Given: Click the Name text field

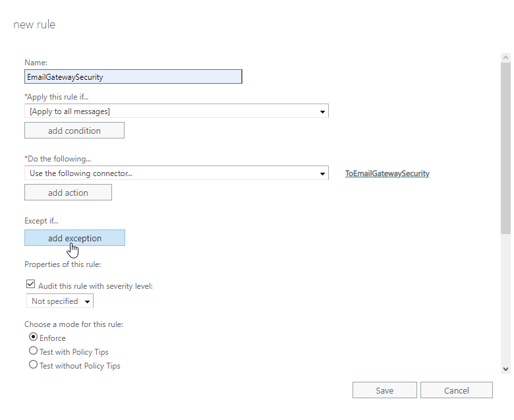Looking at the screenshot, I should point(133,76).
